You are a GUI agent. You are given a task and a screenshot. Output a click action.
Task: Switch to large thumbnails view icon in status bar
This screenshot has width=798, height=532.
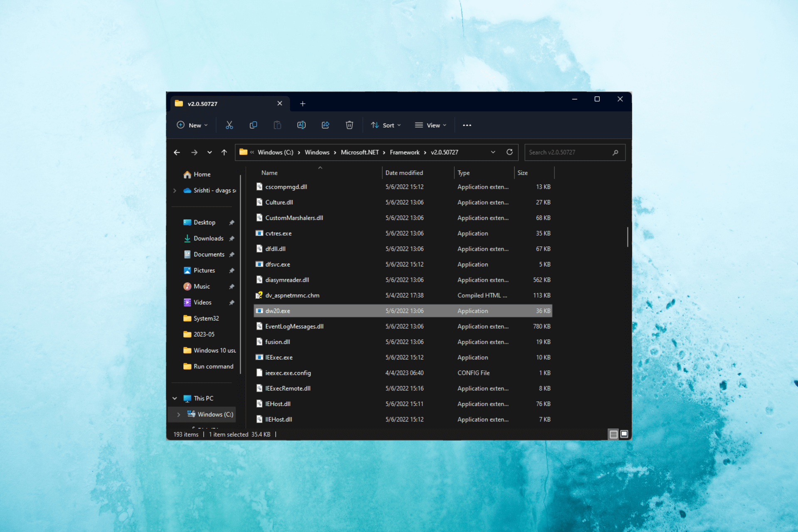[624, 434]
